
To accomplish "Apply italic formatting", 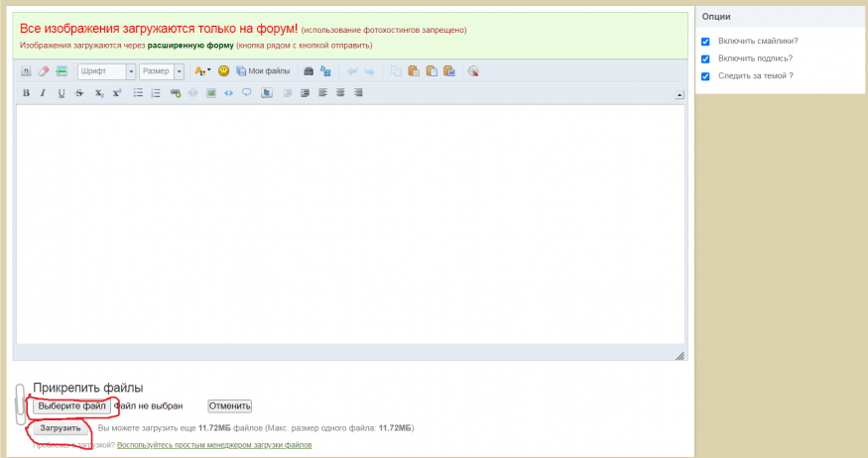I will tap(43, 93).
